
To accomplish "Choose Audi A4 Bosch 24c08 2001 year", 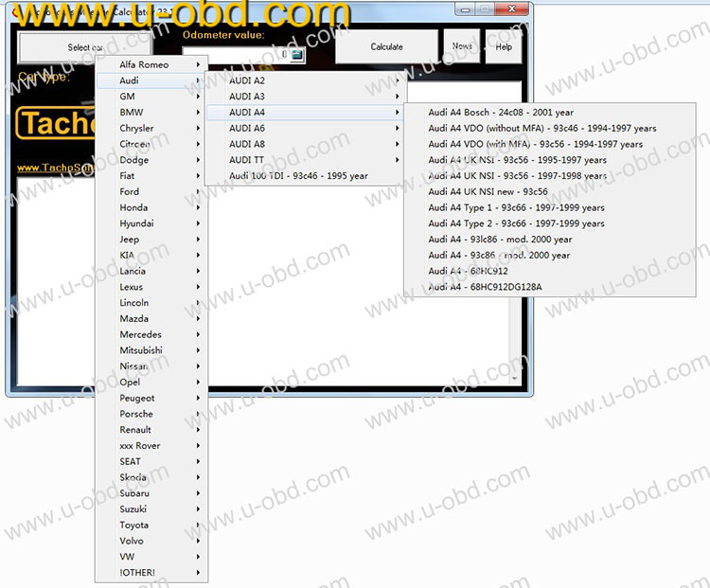I will point(550,113).
